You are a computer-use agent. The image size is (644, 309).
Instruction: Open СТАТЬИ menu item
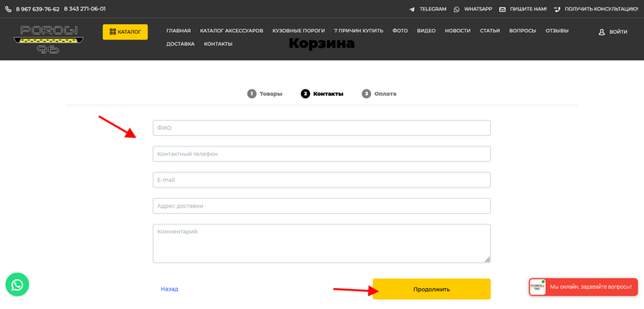click(490, 31)
